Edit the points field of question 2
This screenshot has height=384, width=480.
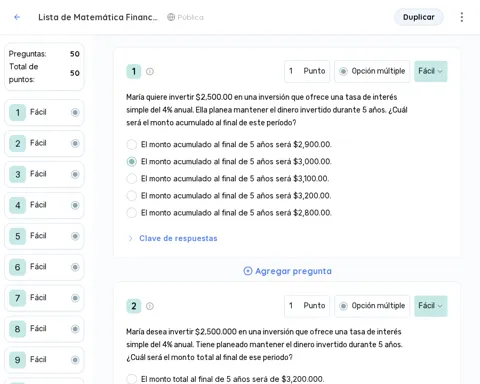point(307,306)
